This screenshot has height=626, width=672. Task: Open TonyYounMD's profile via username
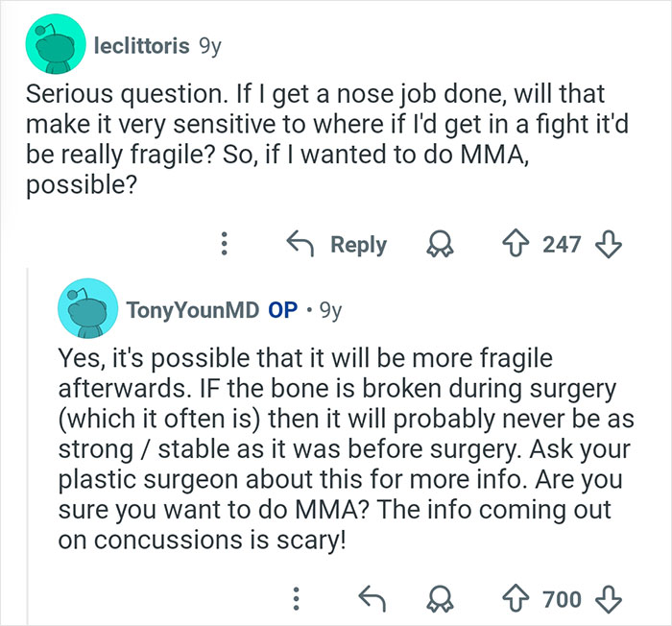tap(194, 310)
